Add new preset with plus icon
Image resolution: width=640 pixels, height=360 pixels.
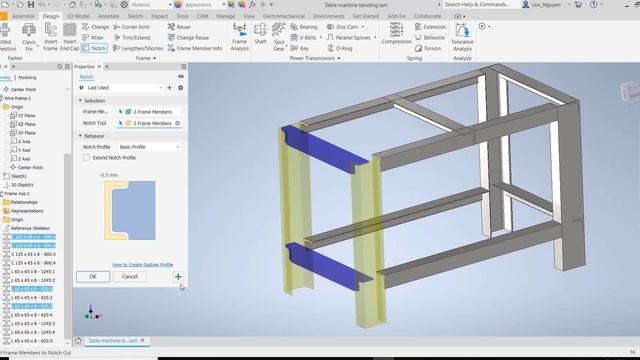click(169, 88)
